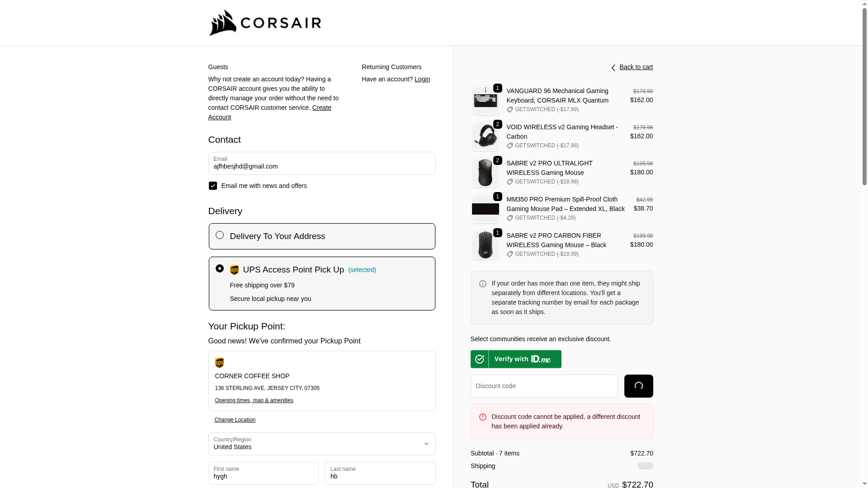This screenshot has width=868, height=488.
Task: Select Delivery To Your Address option
Action: click(x=220, y=235)
